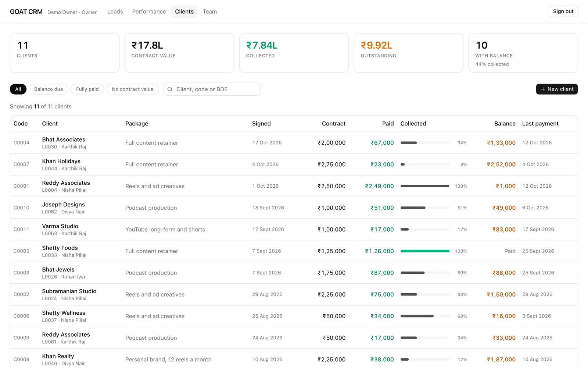The image size is (588, 368).
Task: Select Joseph Designs client
Action: [x=63, y=205]
